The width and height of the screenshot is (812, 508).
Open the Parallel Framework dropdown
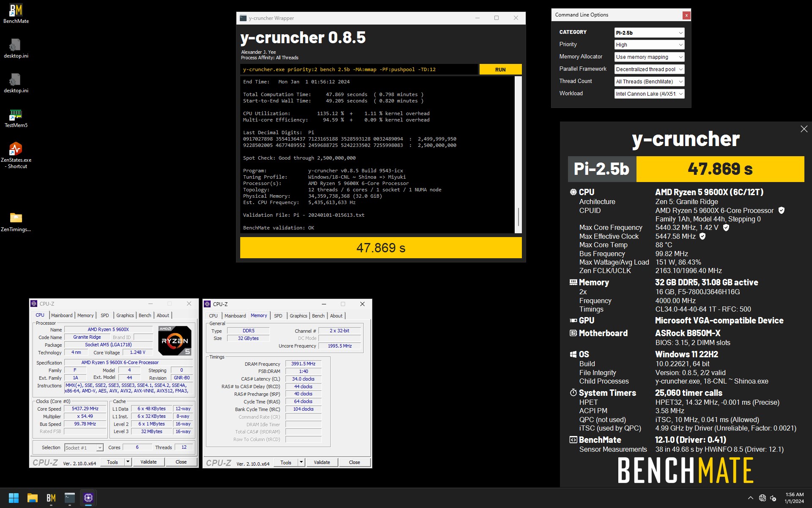[649, 69]
